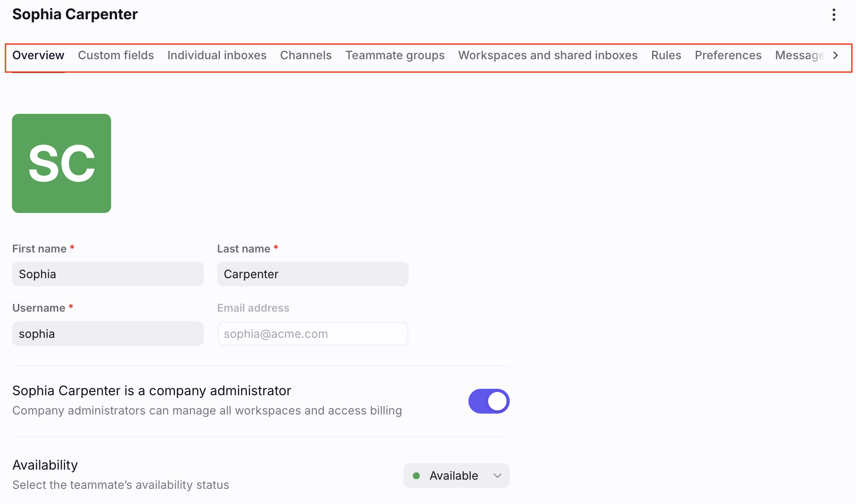Switch to the Overview tab

(38, 56)
